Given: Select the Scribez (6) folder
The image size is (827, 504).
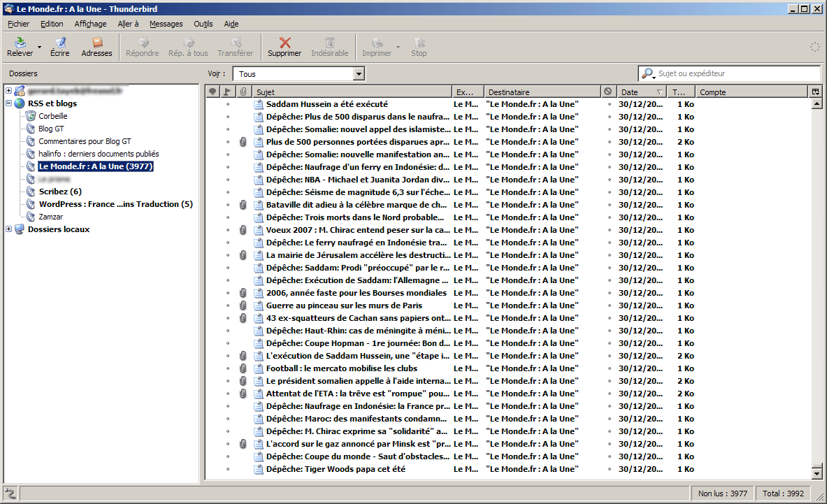Looking at the screenshot, I should click(x=60, y=192).
